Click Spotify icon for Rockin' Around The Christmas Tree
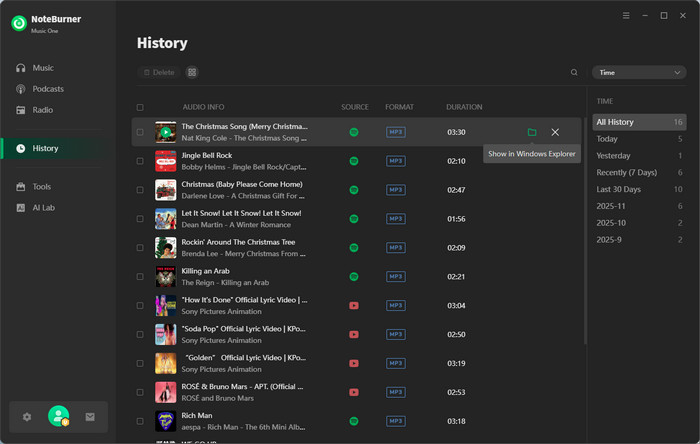 354,248
